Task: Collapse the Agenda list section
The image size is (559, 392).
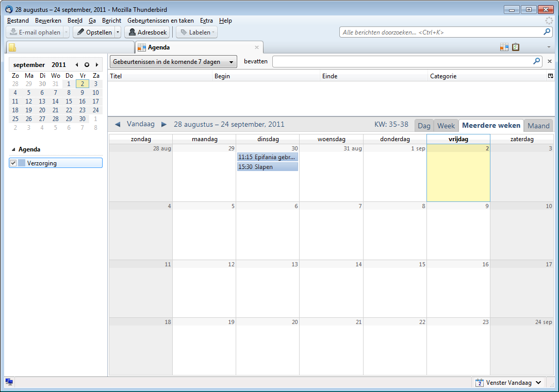Action: coord(13,149)
